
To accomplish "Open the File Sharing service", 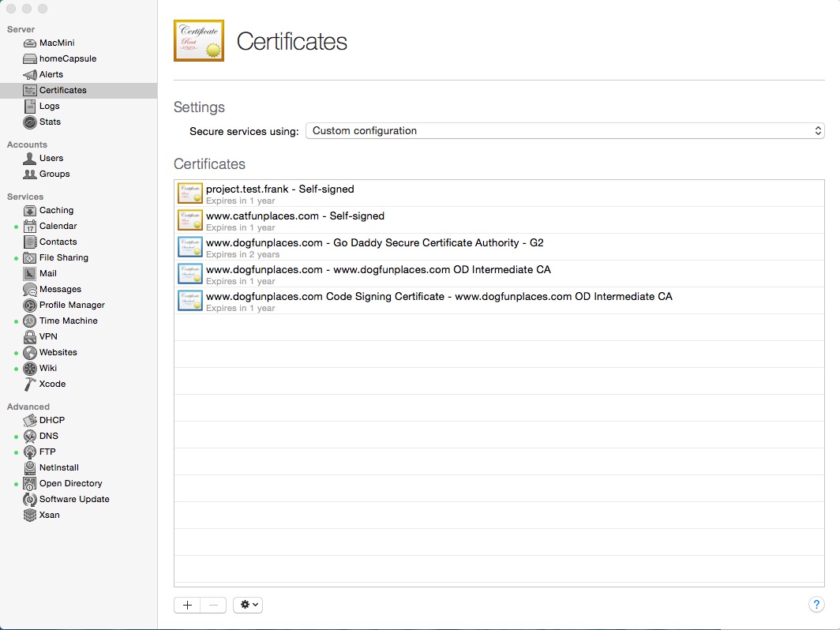I will click(x=63, y=257).
